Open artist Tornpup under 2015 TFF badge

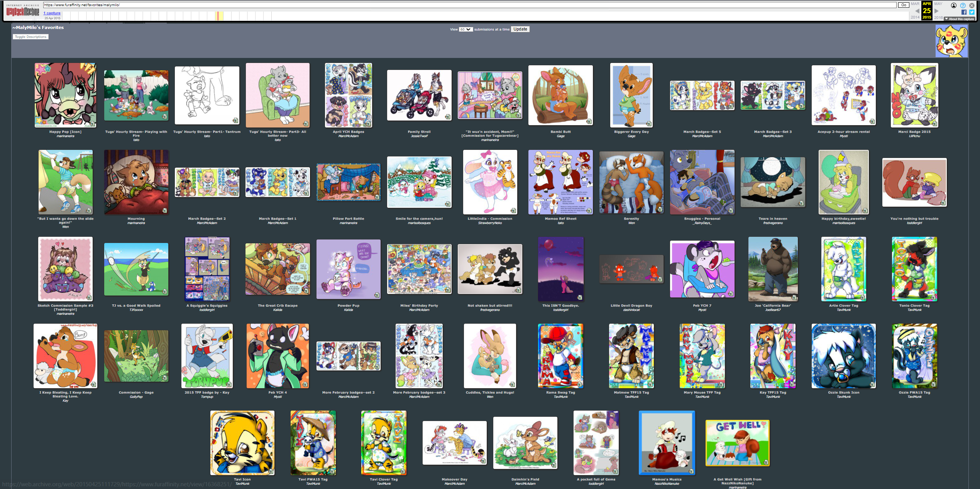point(206,397)
